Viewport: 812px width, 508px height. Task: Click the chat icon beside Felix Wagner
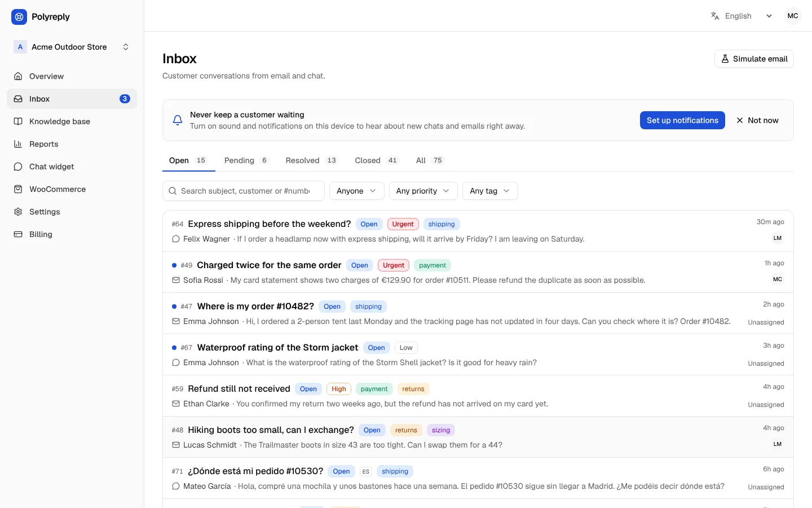(176, 239)
